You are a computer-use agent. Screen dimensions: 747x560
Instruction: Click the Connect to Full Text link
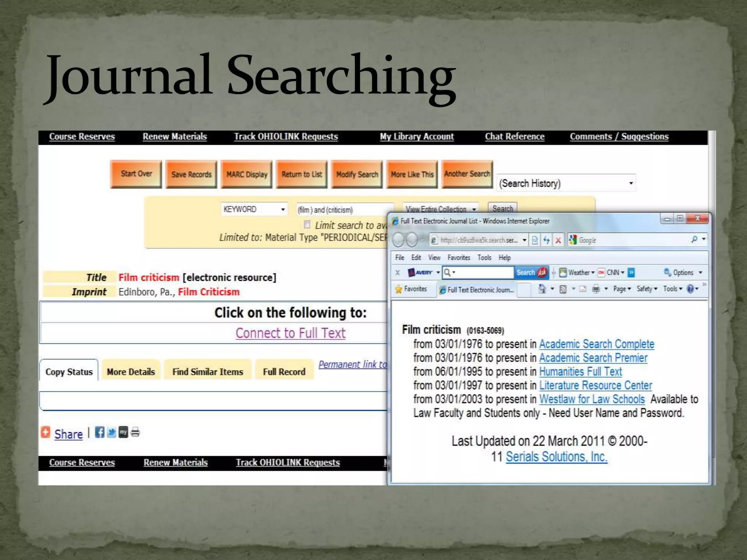(290, 333)
